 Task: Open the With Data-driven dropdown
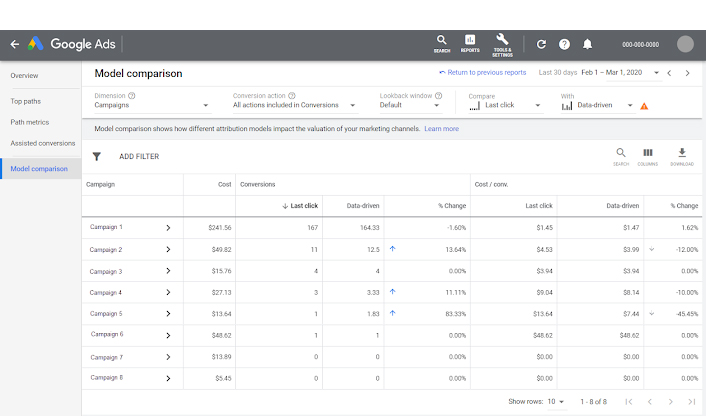[x=597, y=105]
